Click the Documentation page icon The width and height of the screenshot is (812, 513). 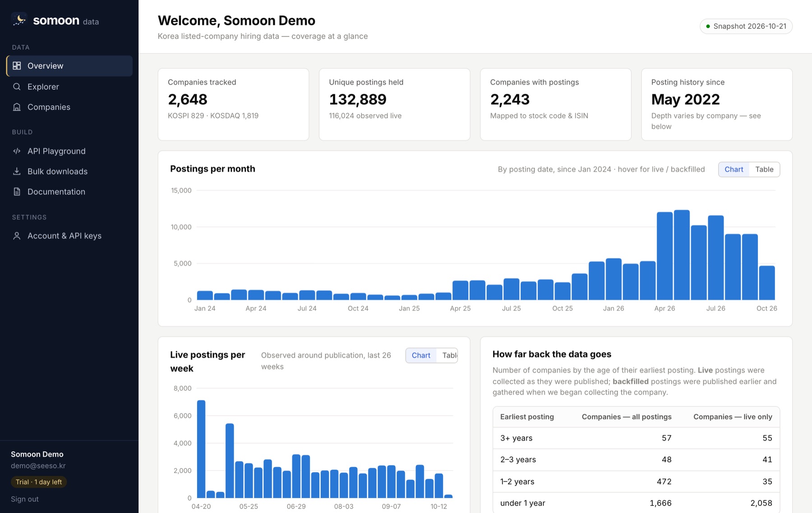(17, 192)
